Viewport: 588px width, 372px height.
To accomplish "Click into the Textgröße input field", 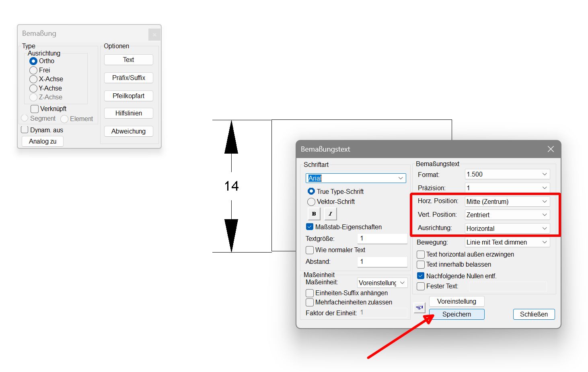I will [x=382, y=238].
